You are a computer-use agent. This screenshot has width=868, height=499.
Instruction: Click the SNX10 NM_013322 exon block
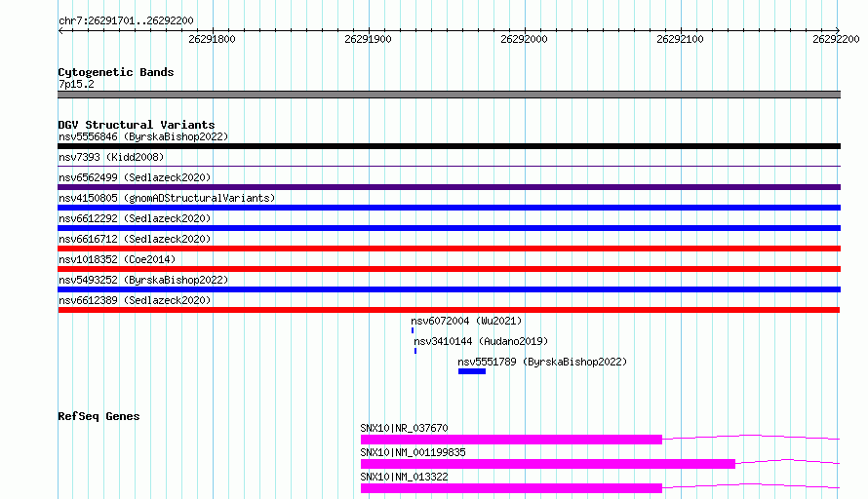[511, 488]
